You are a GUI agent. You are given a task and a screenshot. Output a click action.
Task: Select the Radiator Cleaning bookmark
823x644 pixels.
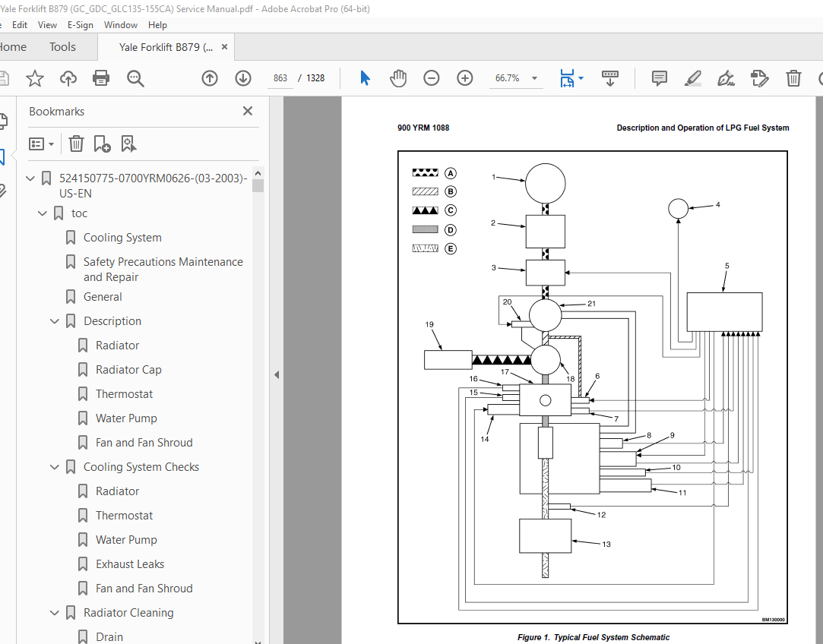click(x=128, y=613)
